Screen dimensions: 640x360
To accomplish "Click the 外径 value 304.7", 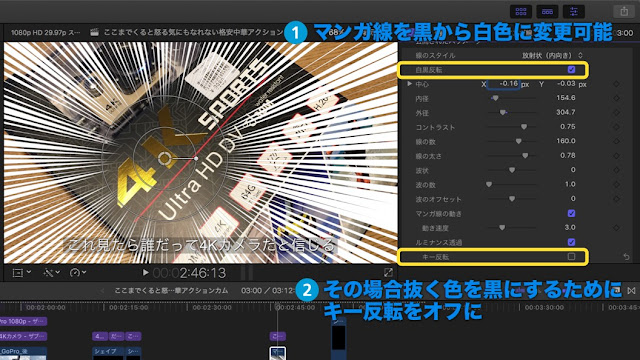I will [x=566, y=112].
